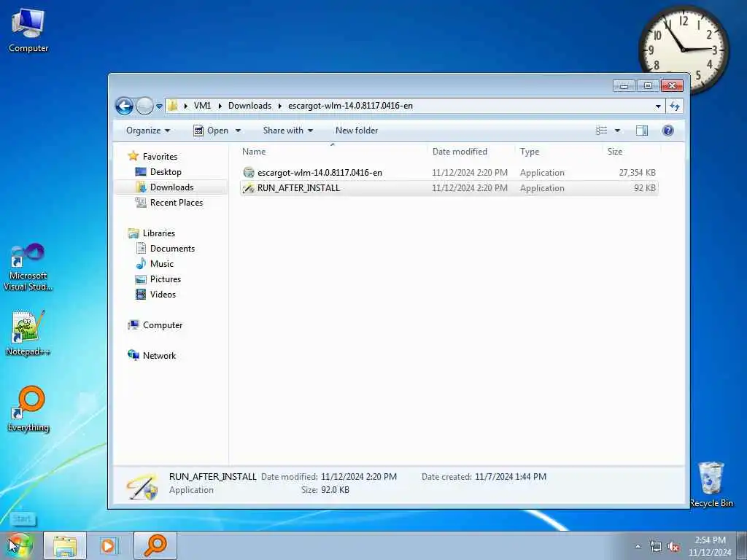
Task: Open the Music library
Action: click(x=161, y=264)
